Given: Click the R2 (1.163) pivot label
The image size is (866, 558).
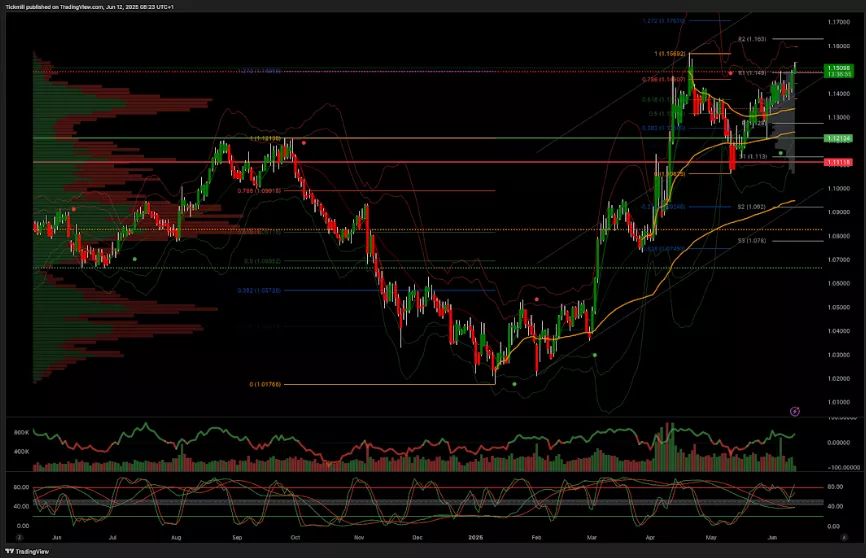Looking at the screenshot, I should pos(751,38).
